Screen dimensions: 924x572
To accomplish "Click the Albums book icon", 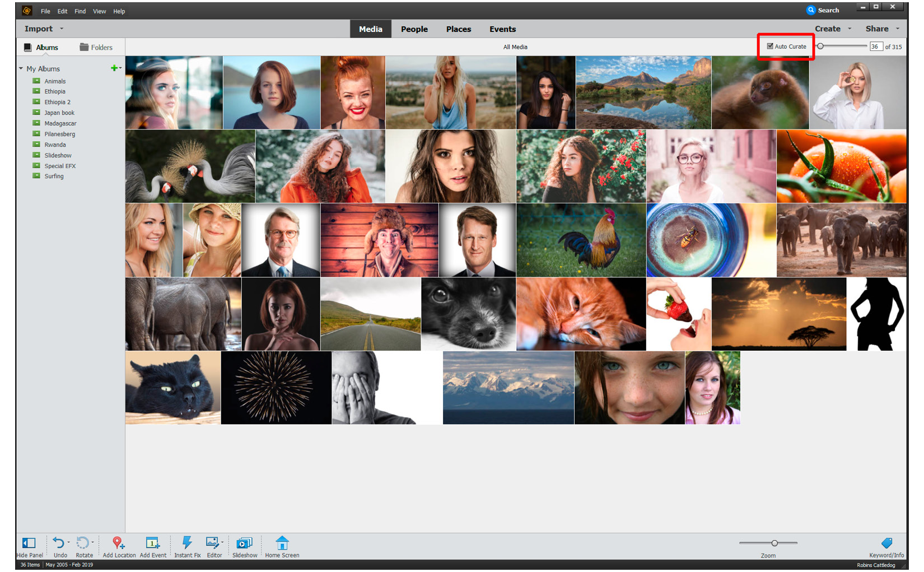I will 27,47.
